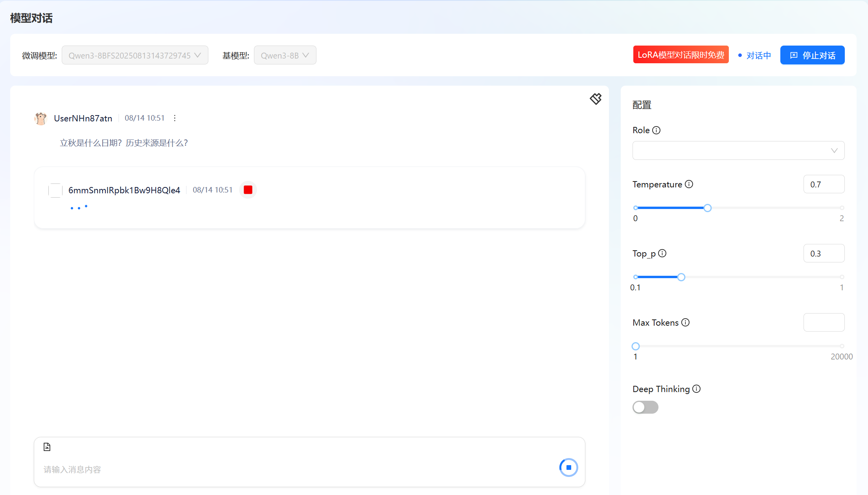Click the model avatar box beside 6mmSnmlRpbk1Bw9H8Qle4
This screenshot has width=868, height=495.
click(55, 190)
